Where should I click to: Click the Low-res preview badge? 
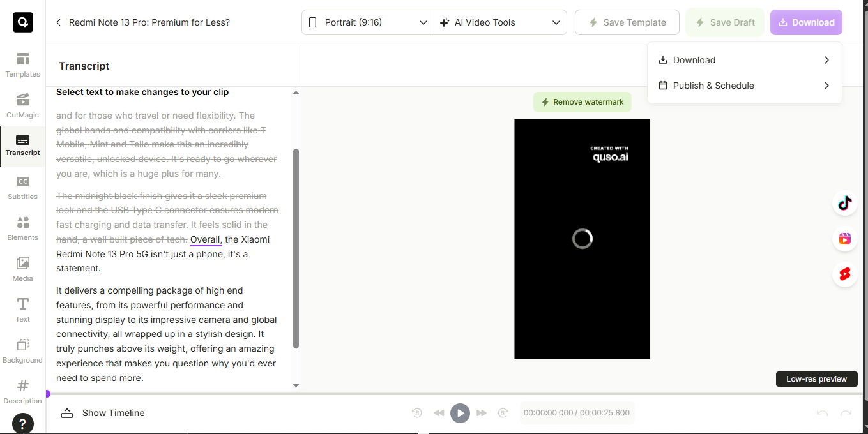click(816, 379)
